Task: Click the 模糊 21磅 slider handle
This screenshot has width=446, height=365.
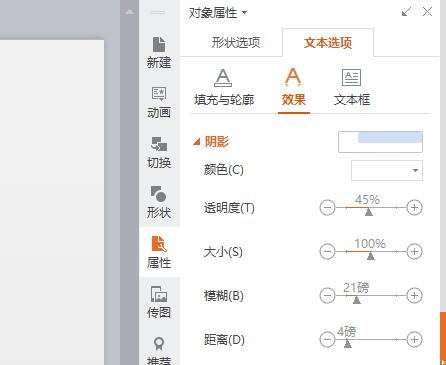Action: pyautogui.click(x=357, y=300)
